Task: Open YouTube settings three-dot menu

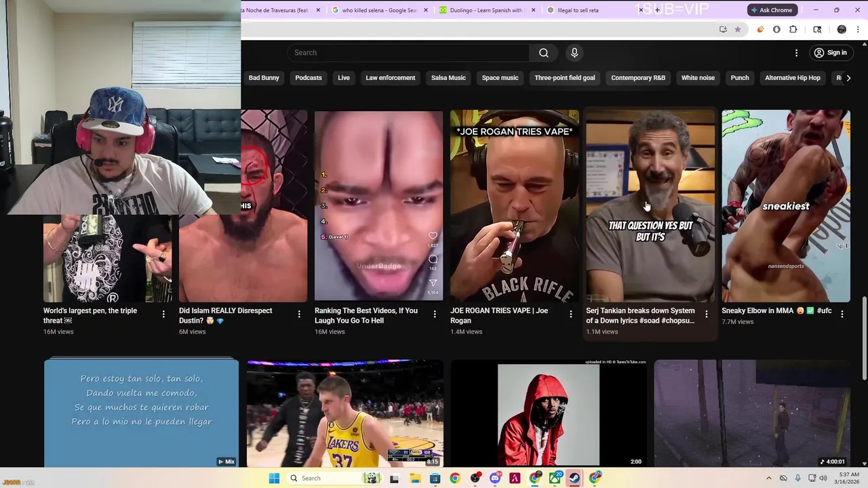Action: 797,53
